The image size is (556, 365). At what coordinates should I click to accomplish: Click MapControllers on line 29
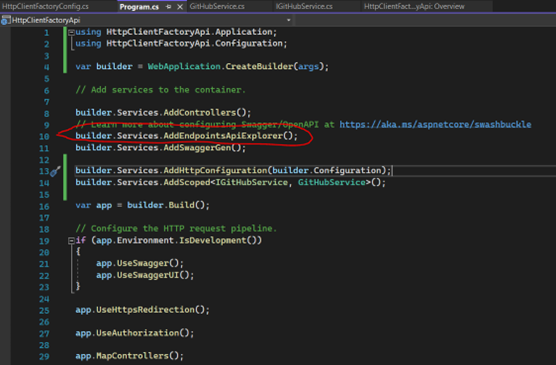click(x=132, y=356)
